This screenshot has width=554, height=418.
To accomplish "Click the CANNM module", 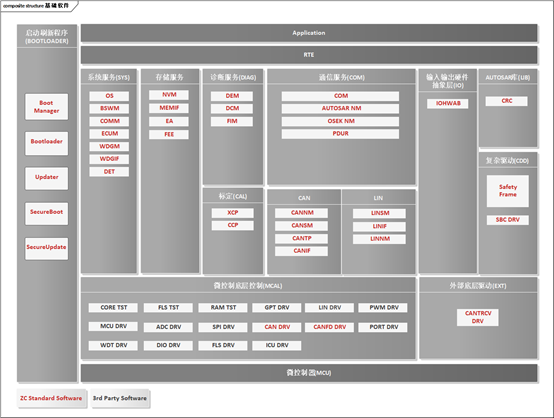I will point(302,213).
